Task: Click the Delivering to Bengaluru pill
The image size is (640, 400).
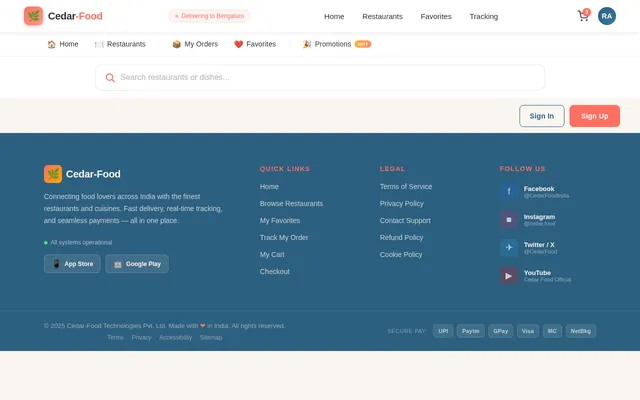Action: pos(209,16)
